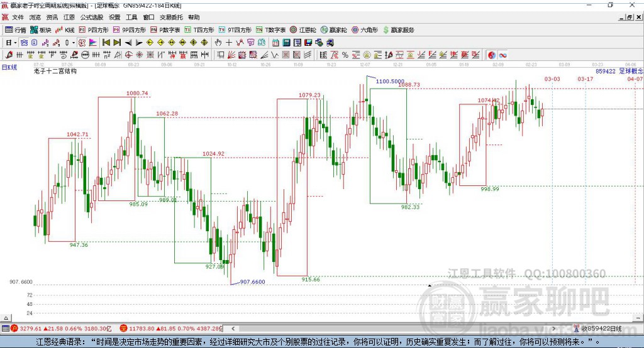Jump to the first bar icon

click(106, 42)
